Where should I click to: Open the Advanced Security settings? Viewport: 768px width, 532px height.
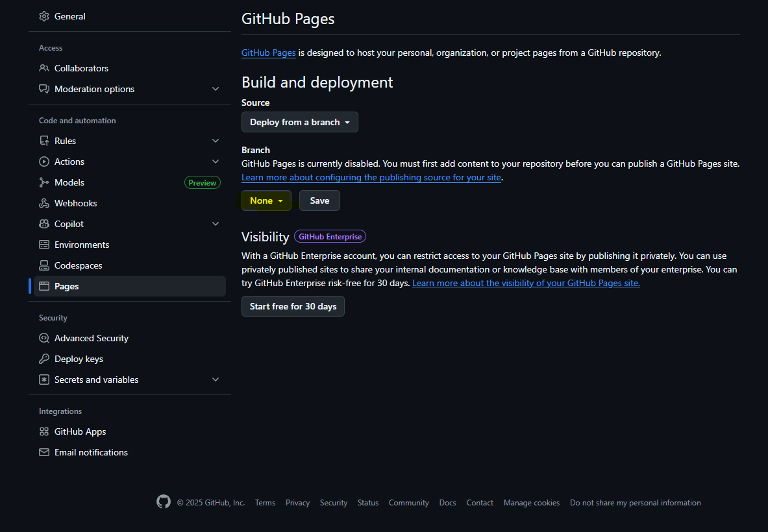[92, 338]
